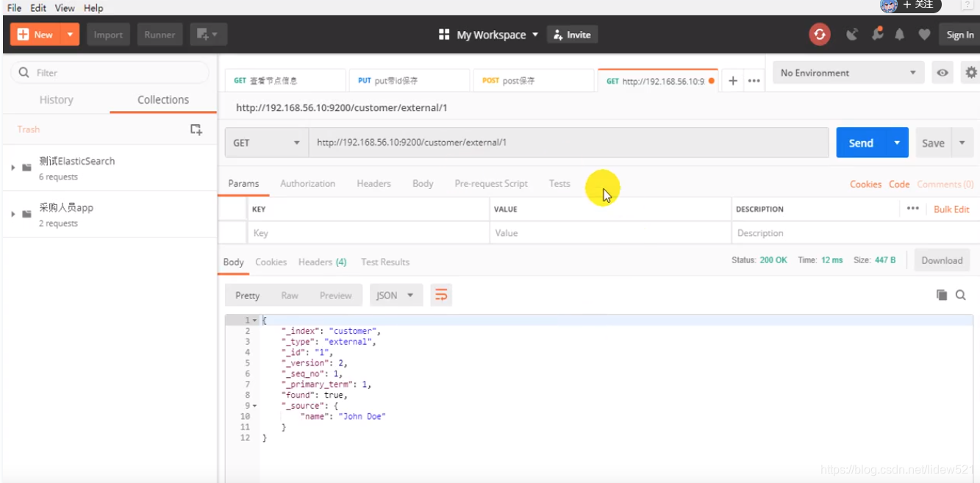This screenshot has height=483, width=980.
Task: Click Bulk Edit link
Action: (951, 210)
